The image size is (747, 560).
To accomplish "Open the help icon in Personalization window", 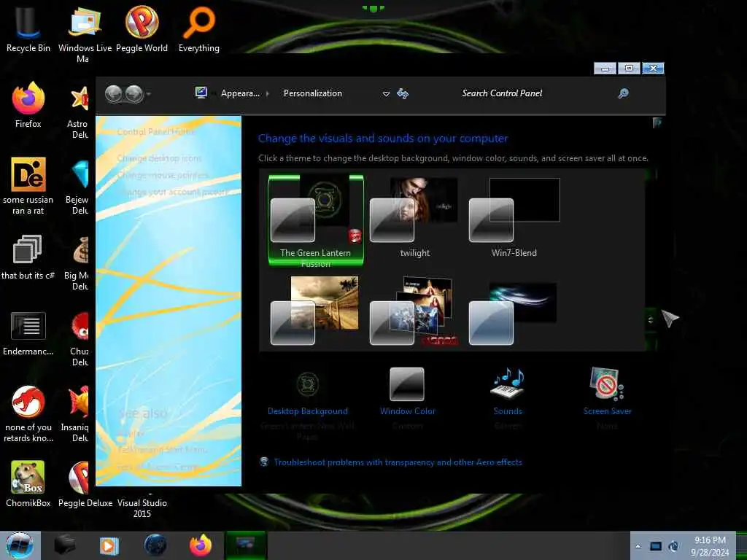I will pos(657,123).
